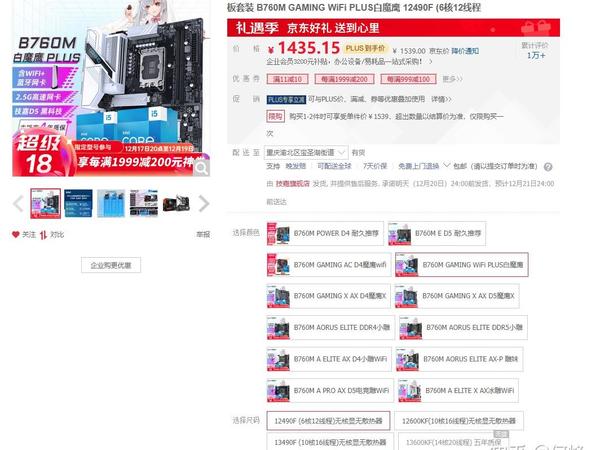
Task: Select 12490F 6-core CPU size option
Action: click(328, 421)
